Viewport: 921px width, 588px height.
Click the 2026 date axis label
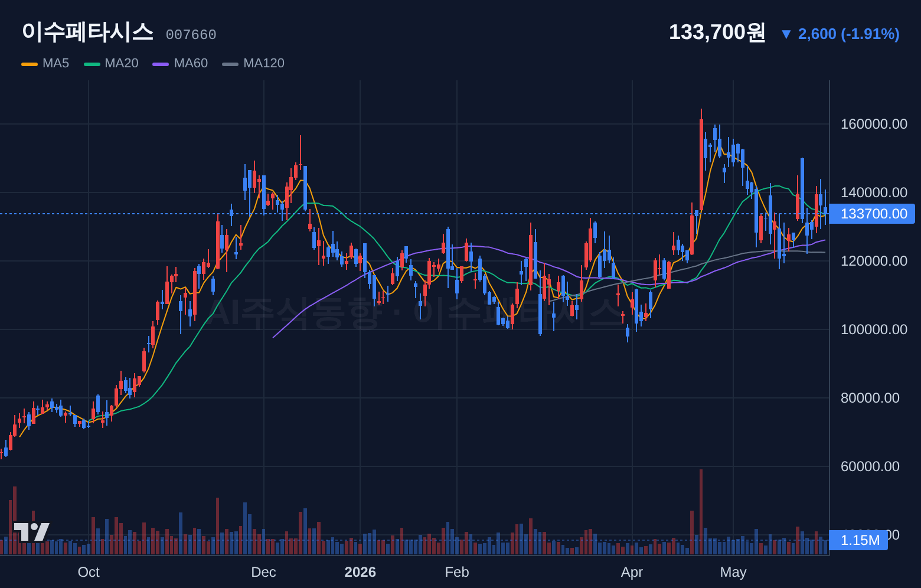pos(360,572)
